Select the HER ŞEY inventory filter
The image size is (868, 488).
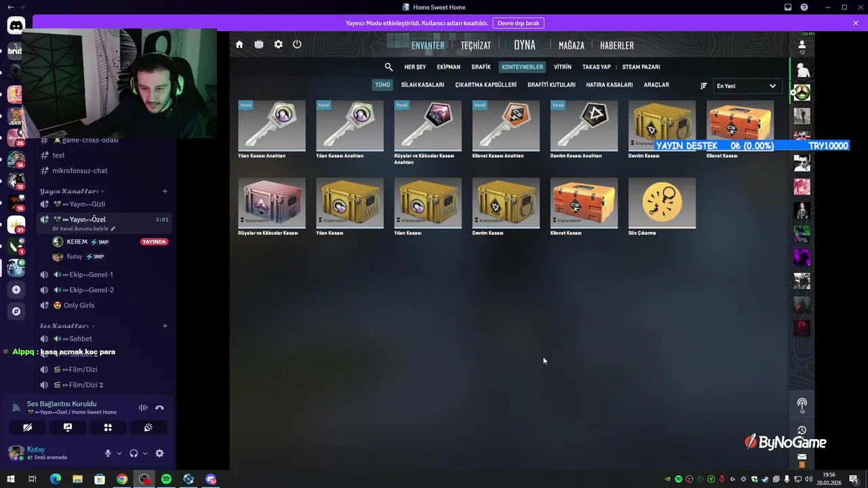tap(415, 67)
